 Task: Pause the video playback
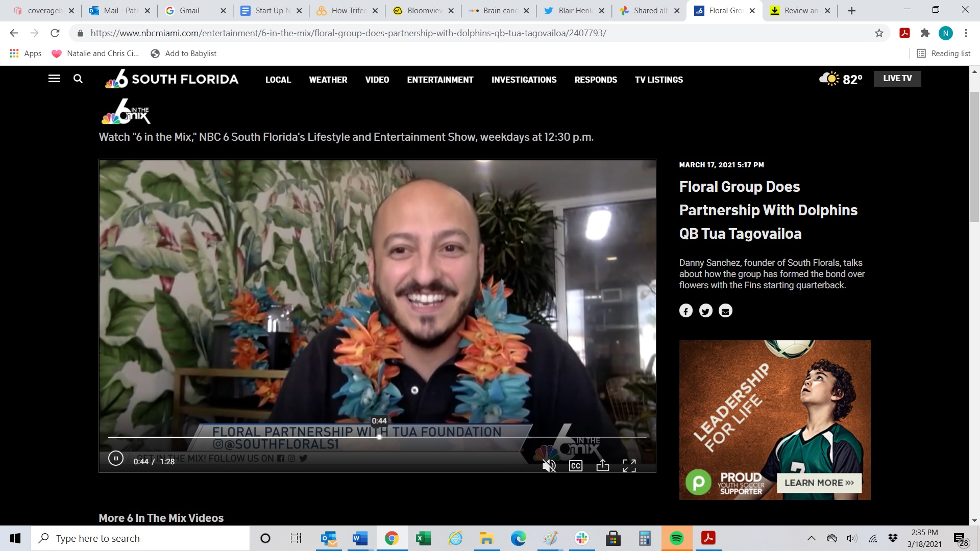pyautogui.click(x=116, y=459)
